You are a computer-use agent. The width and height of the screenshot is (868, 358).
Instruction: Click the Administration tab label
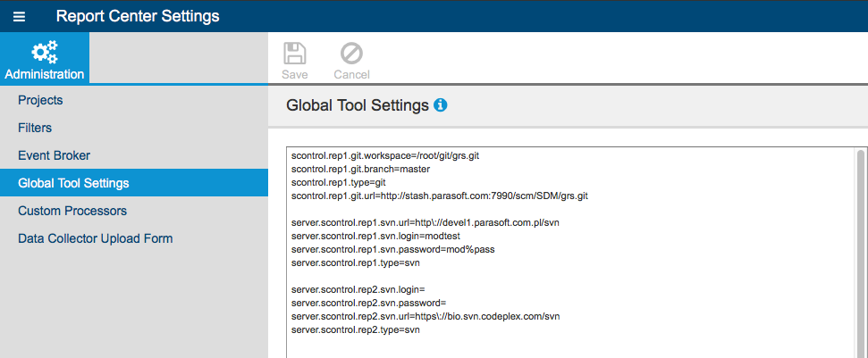45,74
